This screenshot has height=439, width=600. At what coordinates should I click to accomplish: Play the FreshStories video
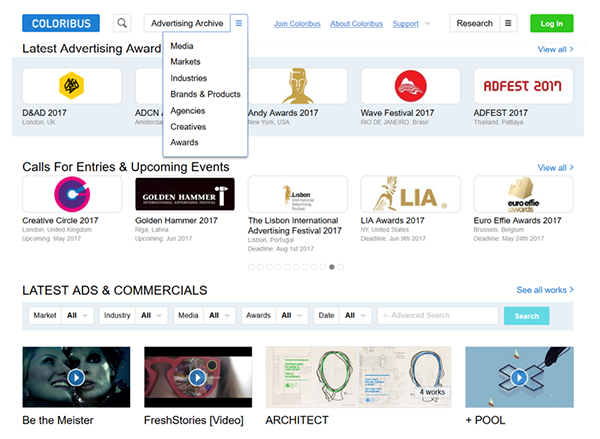(198, 377)
